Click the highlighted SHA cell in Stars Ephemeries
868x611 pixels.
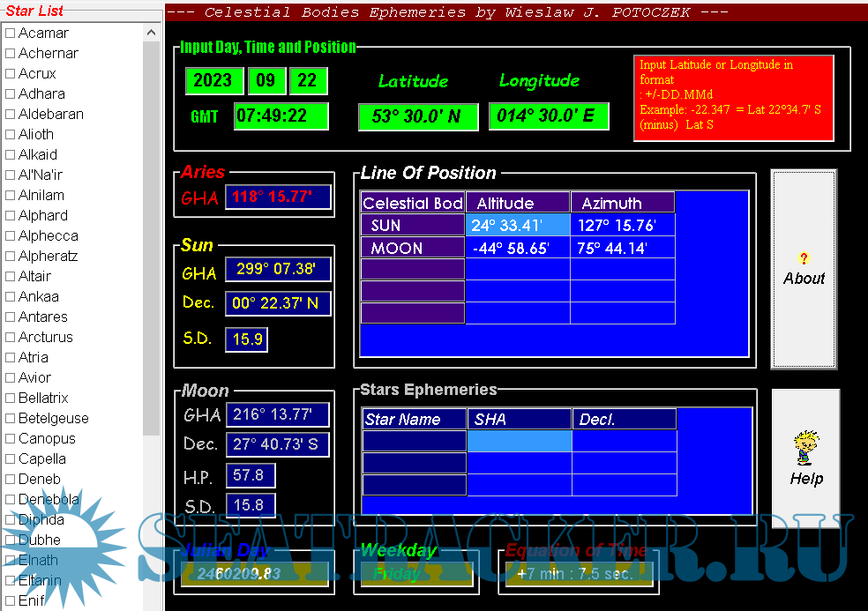[519, 442]
